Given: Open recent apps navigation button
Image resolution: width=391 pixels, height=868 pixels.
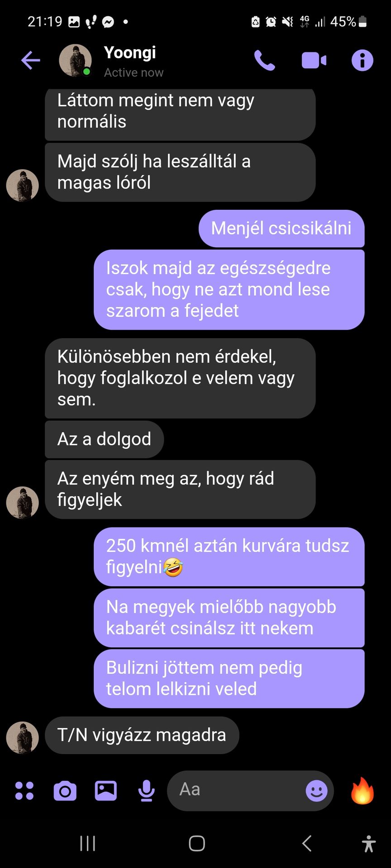Looking at the screenshot, I should pyautogui.click(x=87, y=843).
